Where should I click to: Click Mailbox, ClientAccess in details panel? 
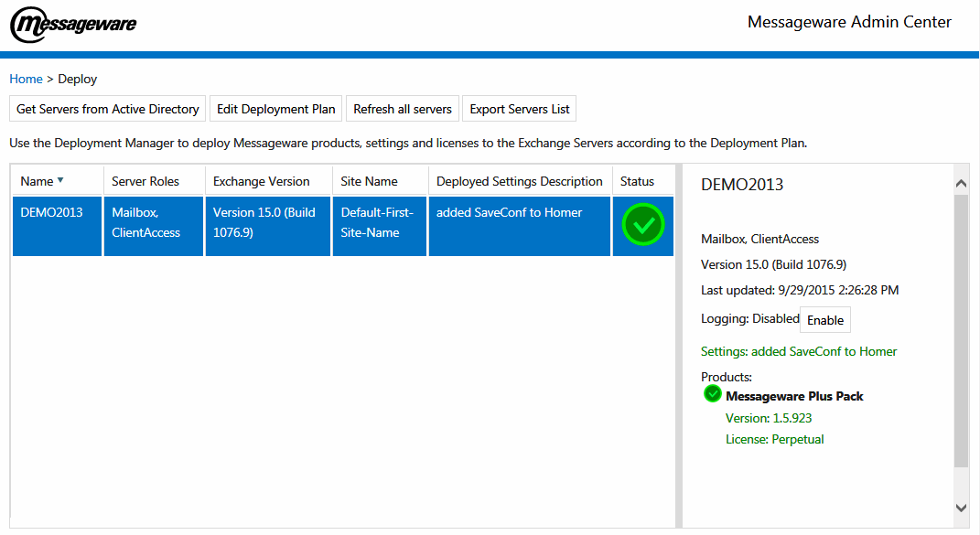760,239
